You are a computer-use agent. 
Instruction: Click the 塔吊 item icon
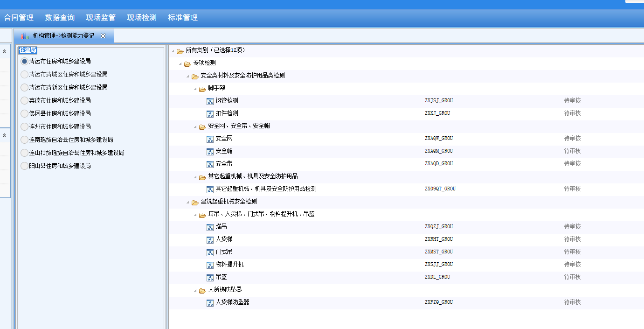coord(210,227)
